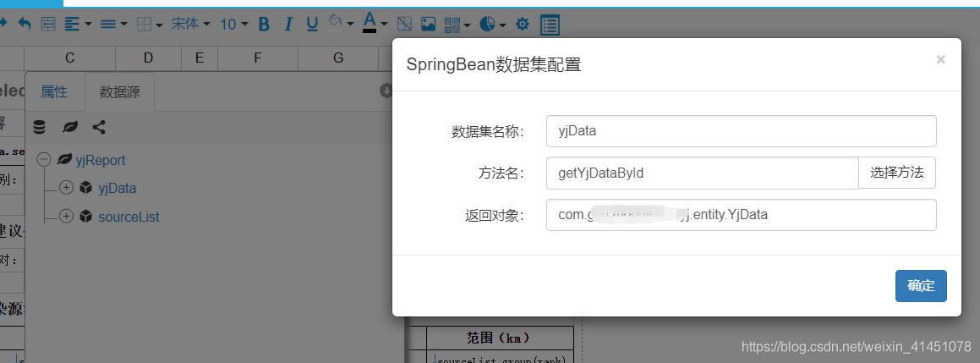Click the settings gear icon in toolbar
Image resolution: width=980 pixels, height=363 pixels.
pyautogui.click(x=523, y=24)
